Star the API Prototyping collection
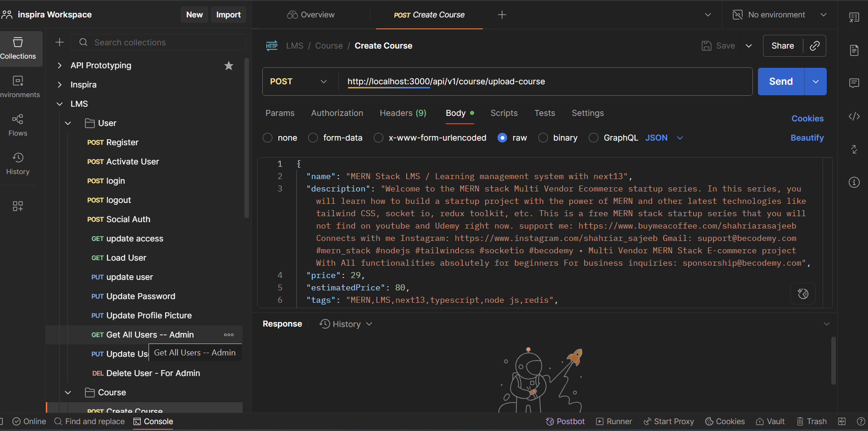The image size is (868, 431). [x=229, y=65]
